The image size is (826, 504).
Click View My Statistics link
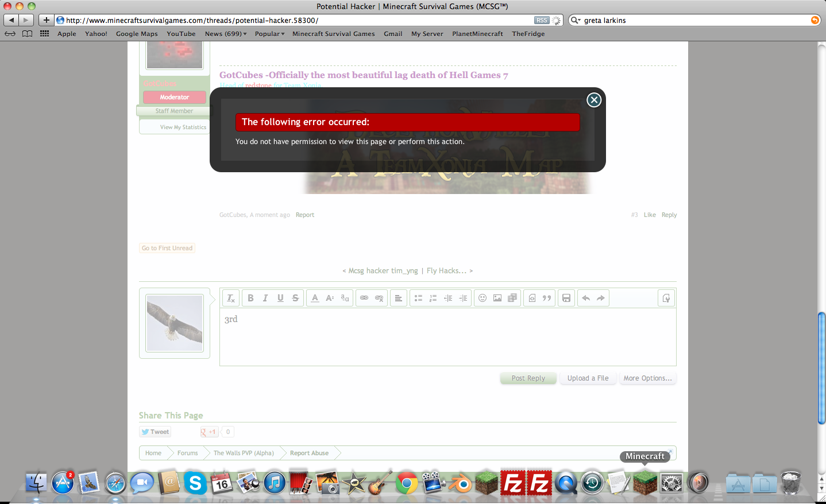pos(183,127)
